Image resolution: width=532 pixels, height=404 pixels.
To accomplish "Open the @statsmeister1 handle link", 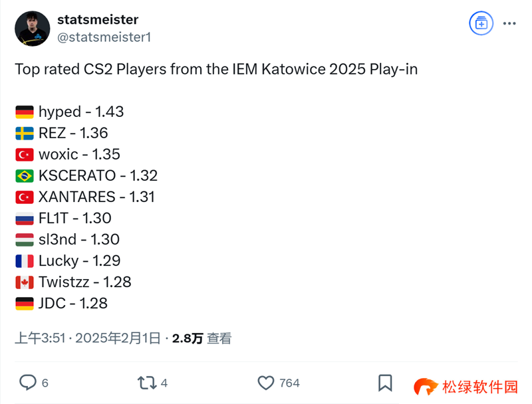I will (104, 37).
